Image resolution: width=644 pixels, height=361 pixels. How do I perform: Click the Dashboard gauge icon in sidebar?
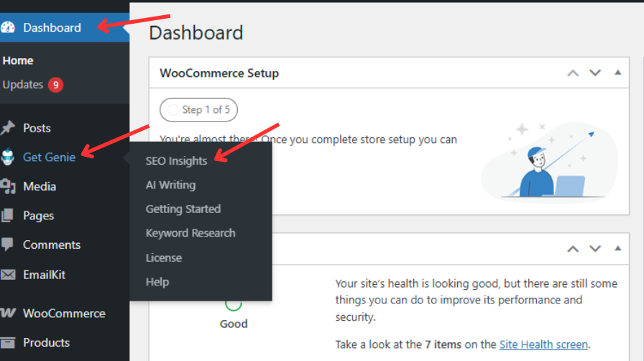[x=7, y=27]
